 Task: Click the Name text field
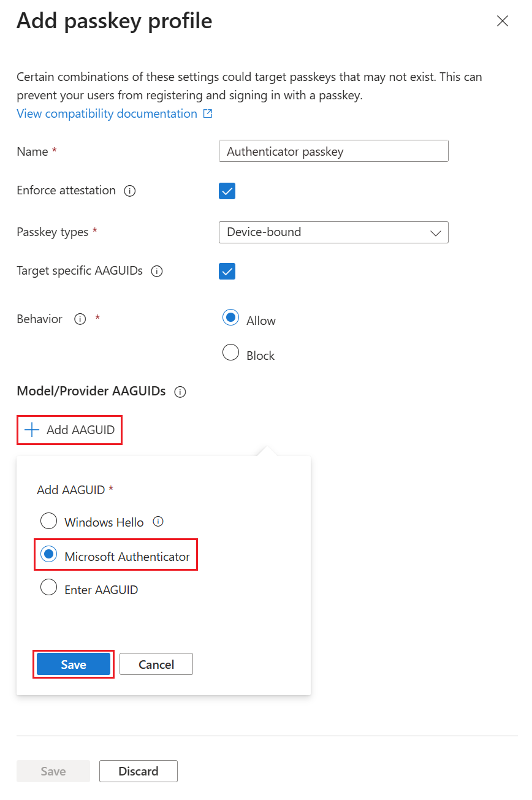(x=333, y=151)
